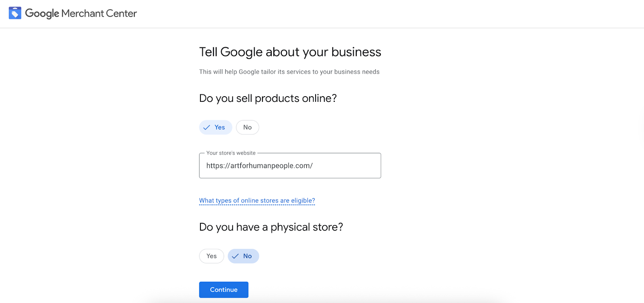Toggle the physical store answer to Yes
Image resolution: width=644 pixels, height=303 pixels.
[x=211, y=256]
